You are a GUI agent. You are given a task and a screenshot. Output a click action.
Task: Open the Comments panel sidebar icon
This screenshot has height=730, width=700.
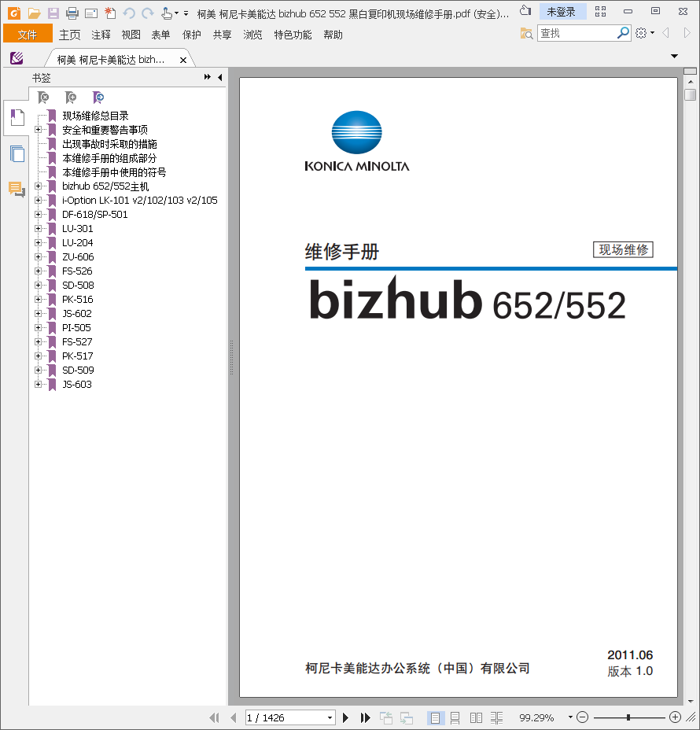tap(17, 190)
